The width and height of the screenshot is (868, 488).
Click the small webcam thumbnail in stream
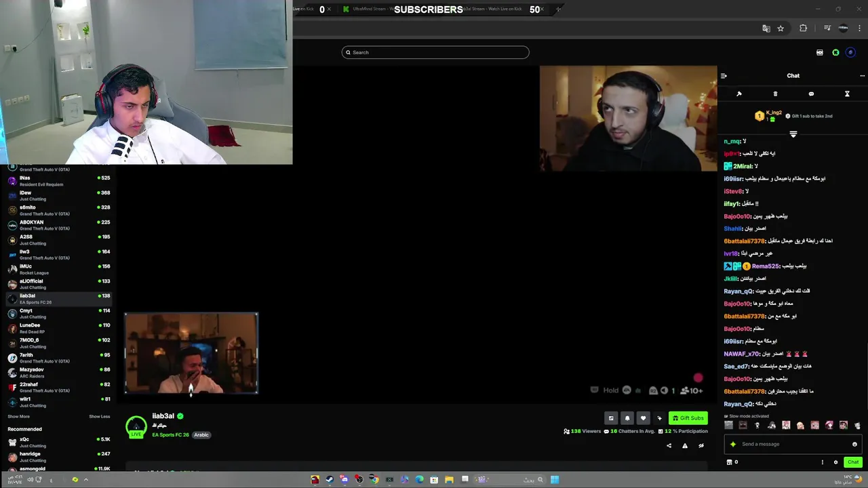pyautogui.click(x=191, y=353)
